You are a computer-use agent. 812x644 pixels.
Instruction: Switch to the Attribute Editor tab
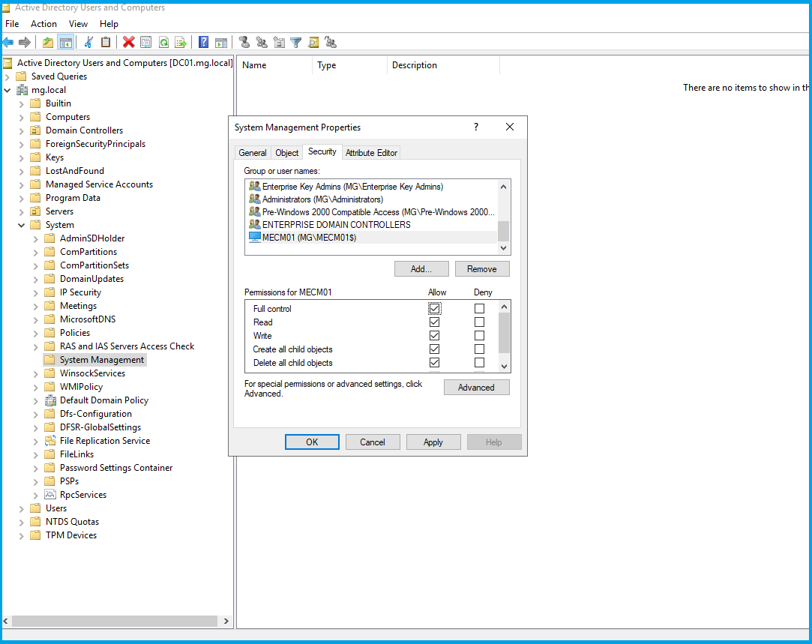click(371, 153)
